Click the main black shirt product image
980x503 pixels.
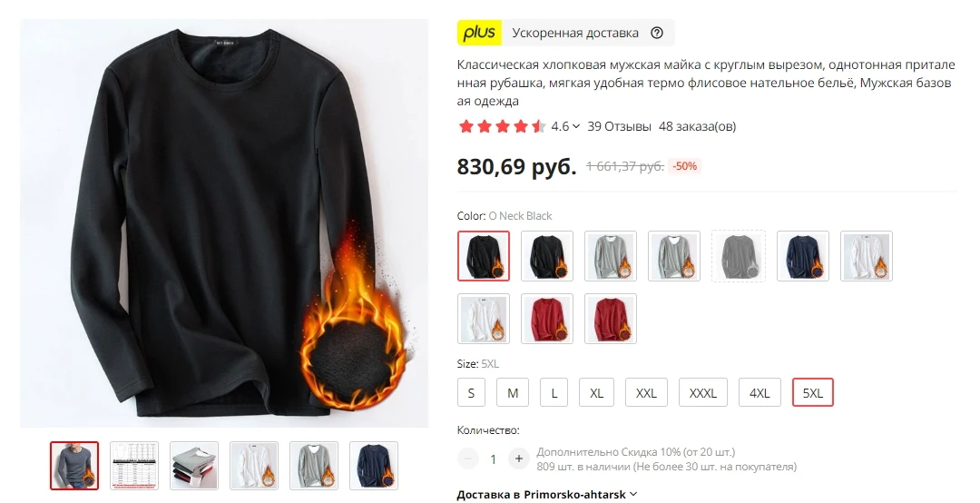(224, 223)
